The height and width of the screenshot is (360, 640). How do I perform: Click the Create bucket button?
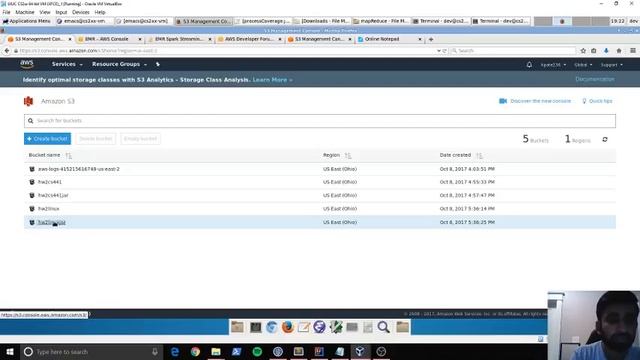[x=47, y=139]
